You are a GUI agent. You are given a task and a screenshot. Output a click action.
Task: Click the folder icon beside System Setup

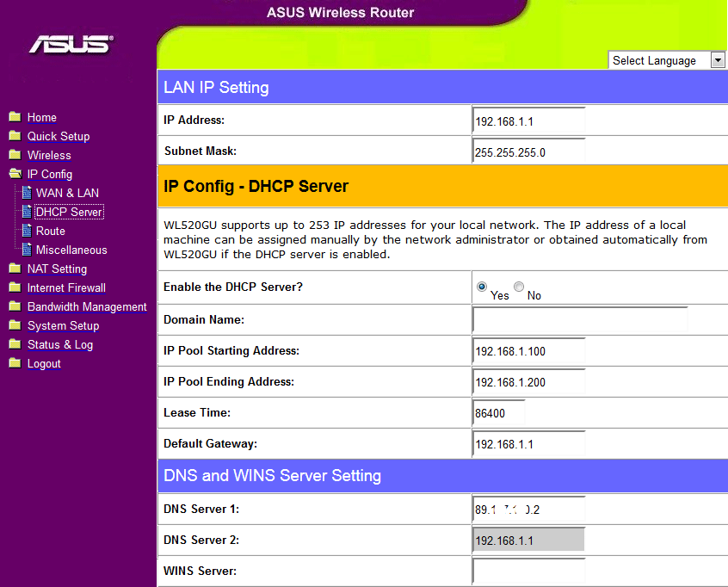coord(15,325)
